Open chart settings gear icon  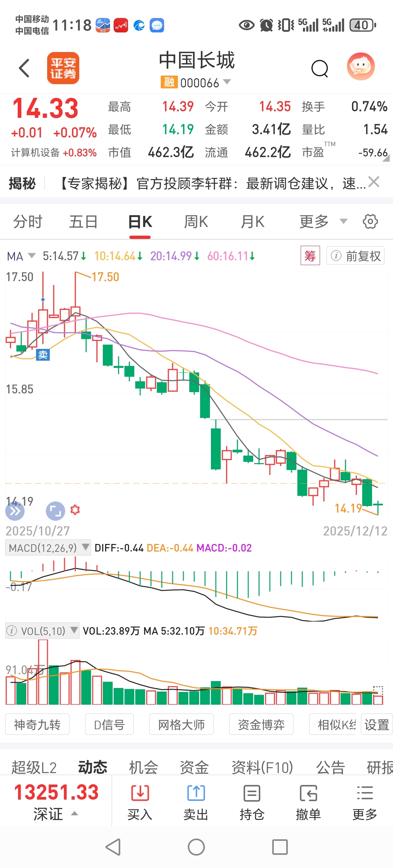pos(370,221)
